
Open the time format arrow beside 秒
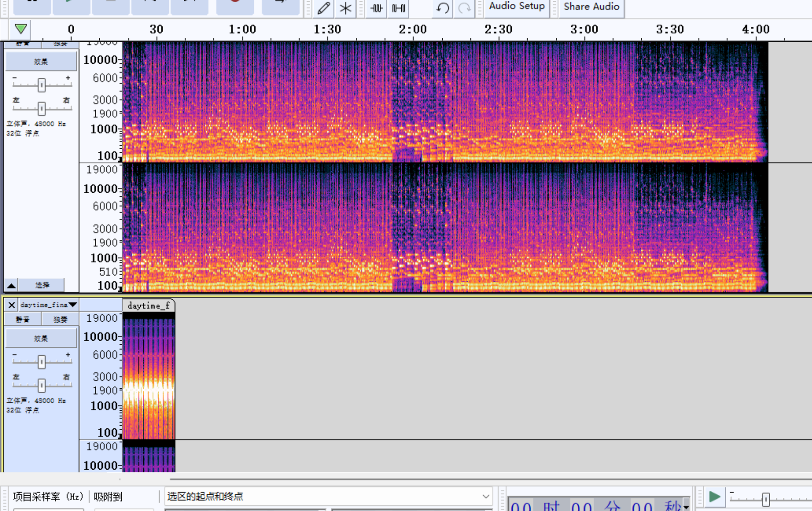[686, 507]
